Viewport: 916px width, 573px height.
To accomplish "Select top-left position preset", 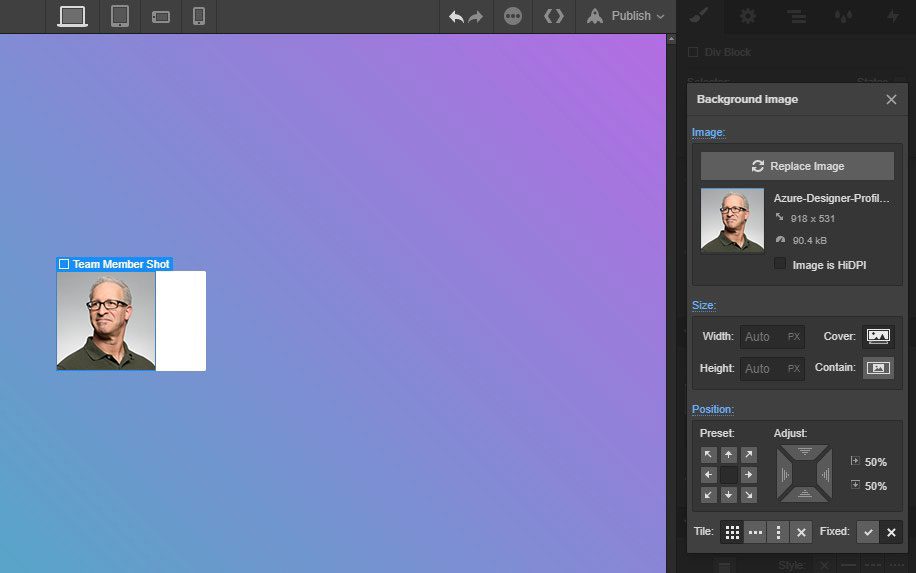I will coord(708,454).
